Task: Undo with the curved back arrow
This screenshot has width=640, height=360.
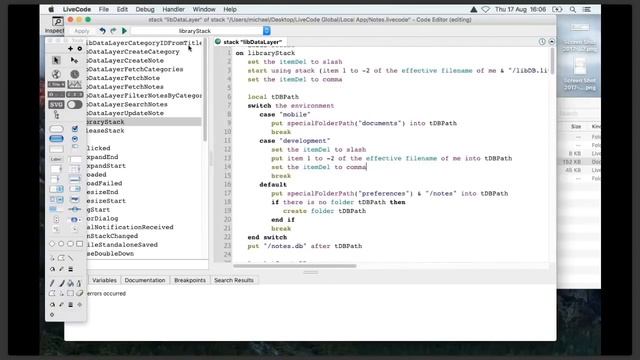Action: coord(102,31)
